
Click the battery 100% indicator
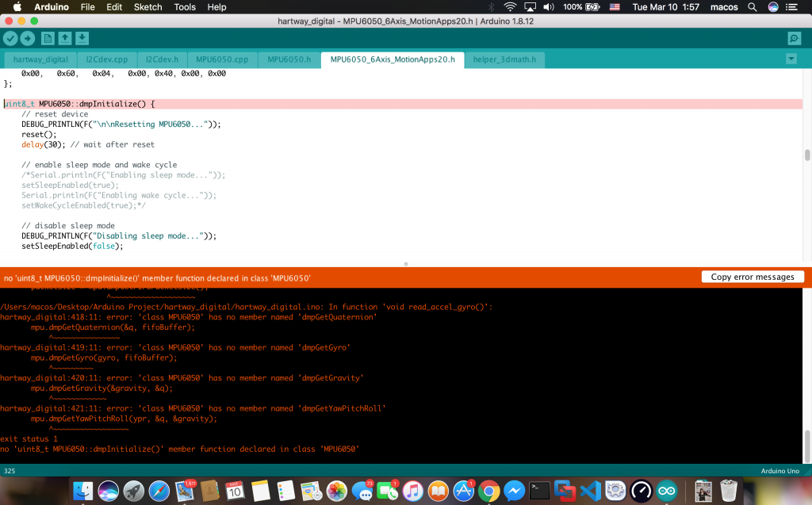coord(581,6)
